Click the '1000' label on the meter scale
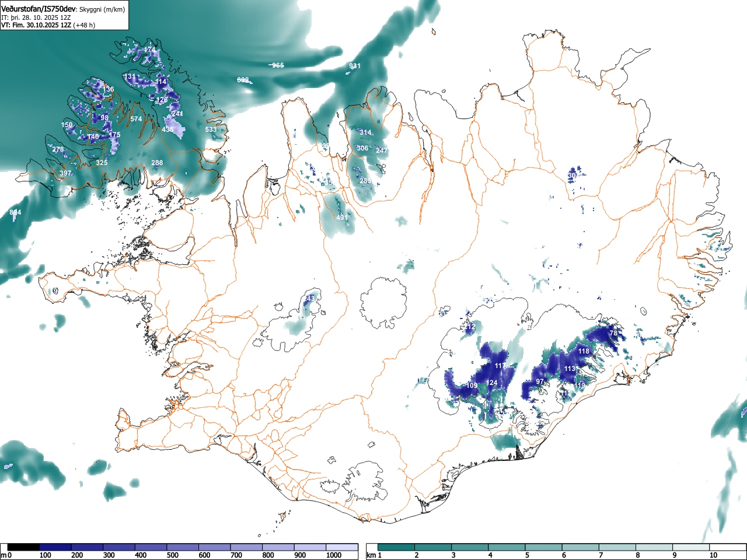 tap(334, 555)
